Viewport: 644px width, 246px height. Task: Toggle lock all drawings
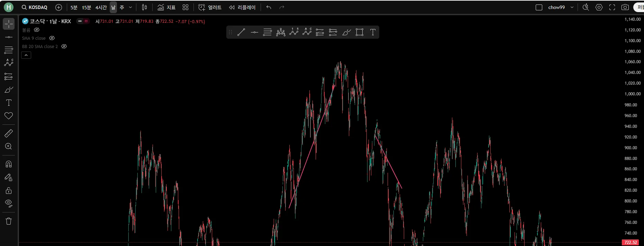pos(9,191)
